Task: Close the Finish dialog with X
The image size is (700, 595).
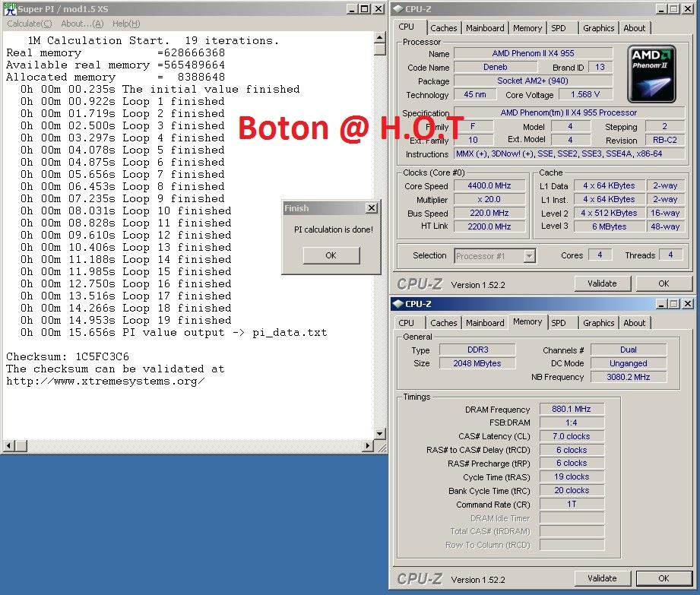Action: point(371,208)
